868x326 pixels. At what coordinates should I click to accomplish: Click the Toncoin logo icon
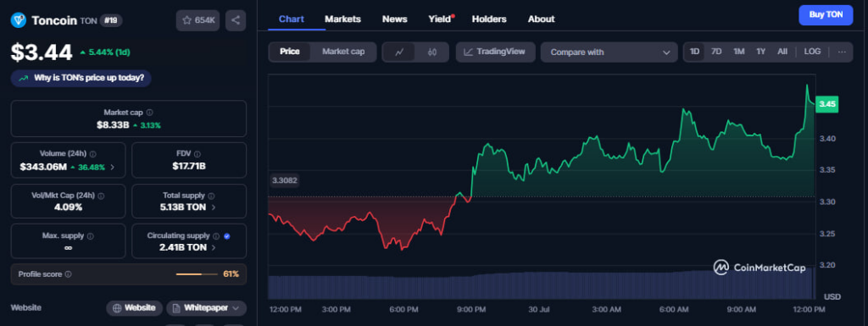[19, 20]
